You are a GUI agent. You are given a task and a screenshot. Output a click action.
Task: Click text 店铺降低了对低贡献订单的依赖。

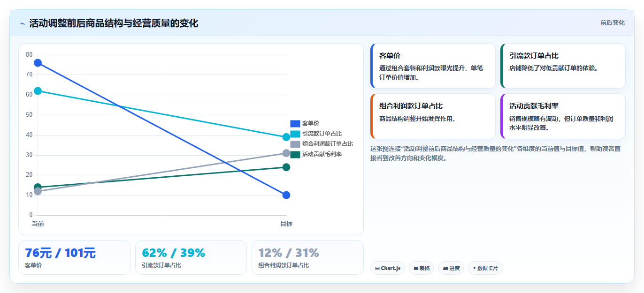(x=553, y=68)
